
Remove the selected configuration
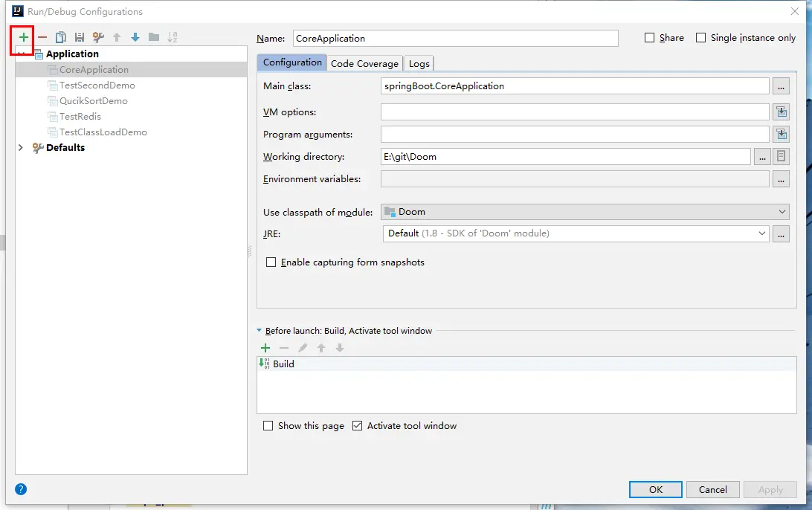[x=42, y=37]
